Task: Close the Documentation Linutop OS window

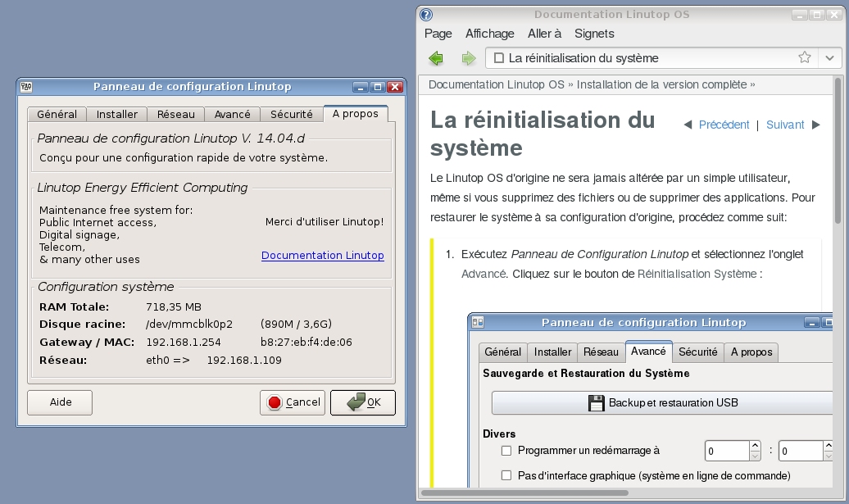Action: [x=834, y=15]
